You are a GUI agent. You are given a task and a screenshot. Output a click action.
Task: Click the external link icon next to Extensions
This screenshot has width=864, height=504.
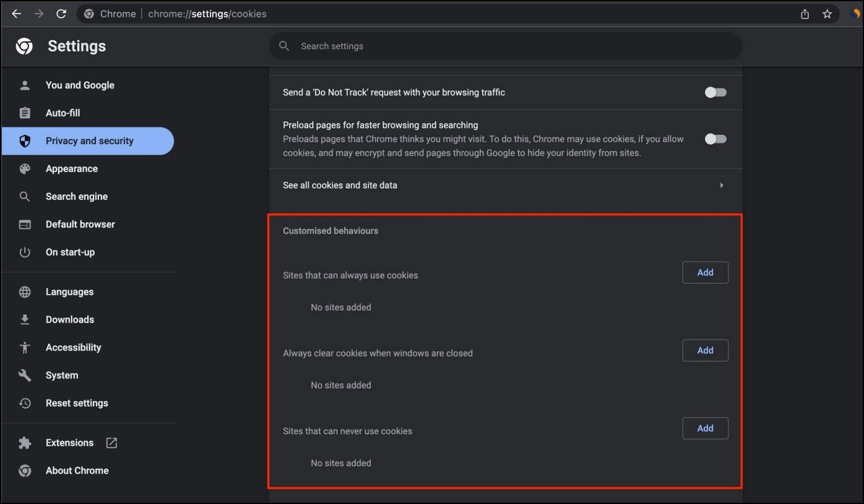[111, 443]
